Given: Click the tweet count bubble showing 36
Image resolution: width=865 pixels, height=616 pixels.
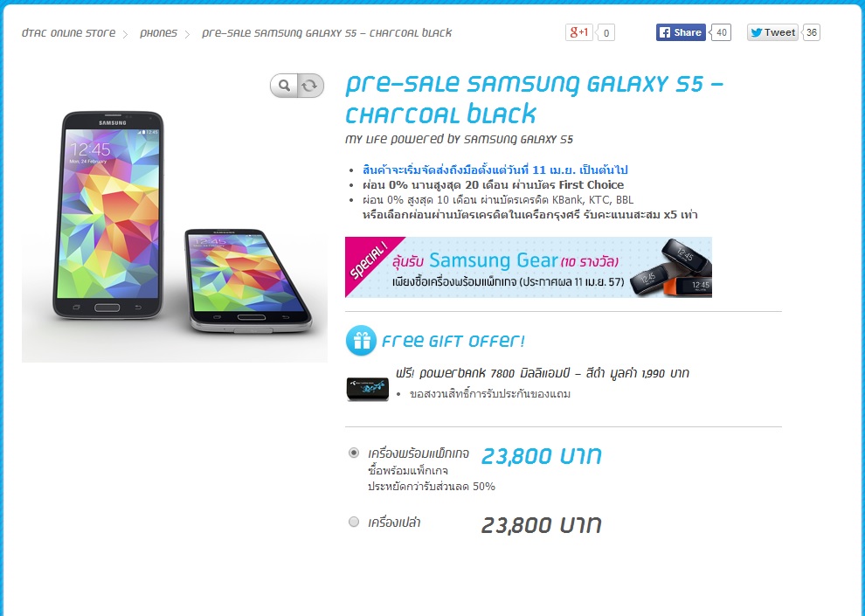Looking at the screenshot, I should [x=811, y=32].
